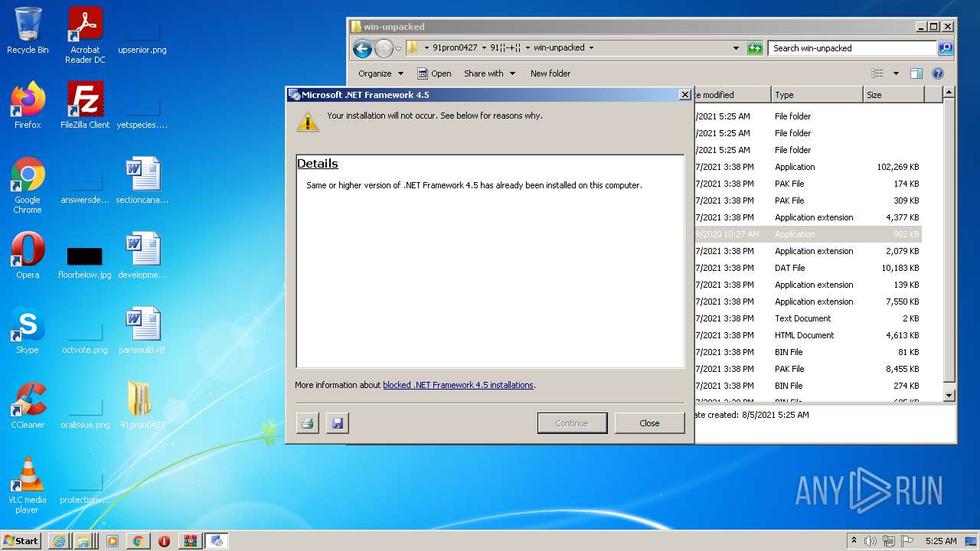Click Windows Explorer folder icon in taskbar
Viewport: 980px width, 551px height.
click(x=84, y=541)
